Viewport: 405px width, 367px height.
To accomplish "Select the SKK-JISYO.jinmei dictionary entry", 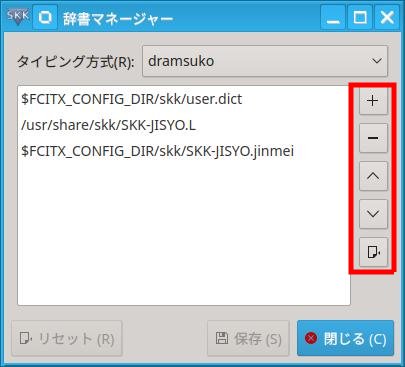I will pyautogui.click(x=184, y=151).
